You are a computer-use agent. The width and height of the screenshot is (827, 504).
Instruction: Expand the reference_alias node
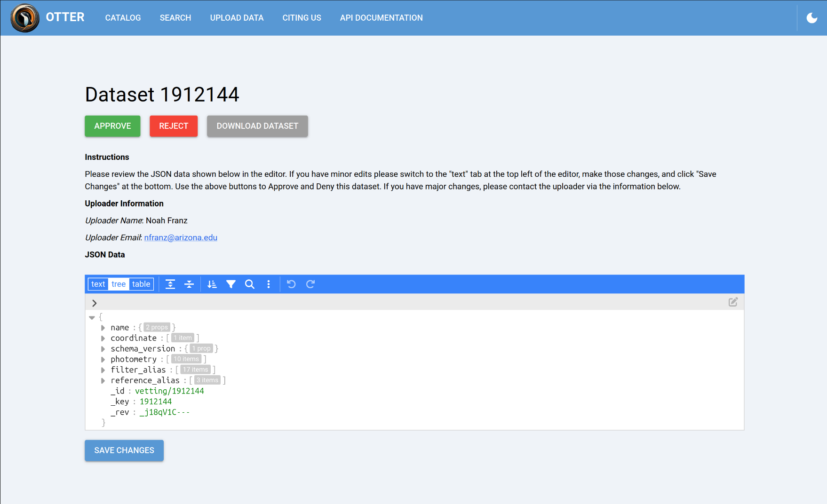103,380
